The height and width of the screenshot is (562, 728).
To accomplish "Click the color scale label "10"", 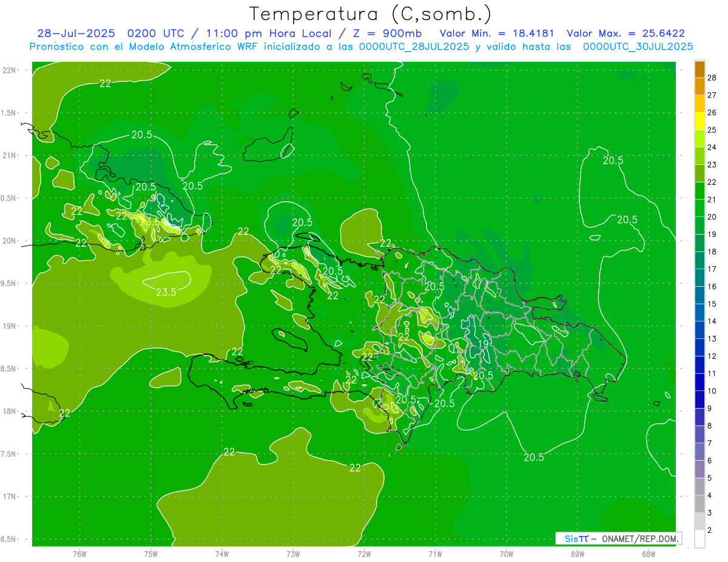I will coord(712,391).
